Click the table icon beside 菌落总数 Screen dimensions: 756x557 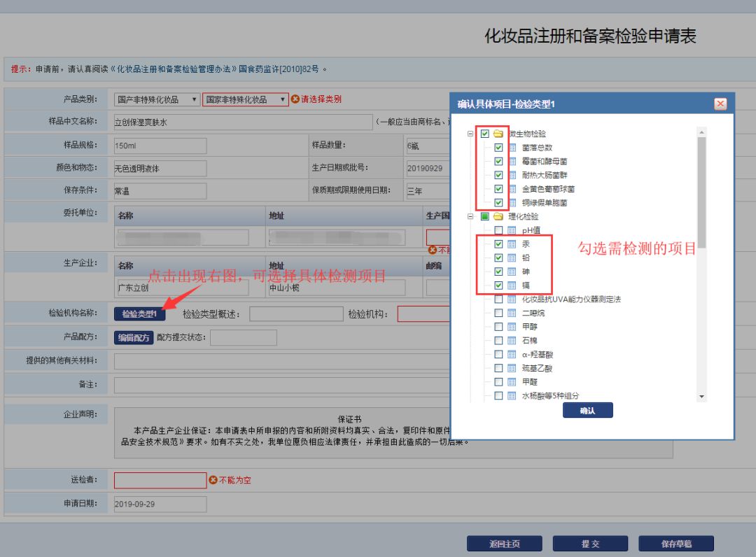point(512,148)
